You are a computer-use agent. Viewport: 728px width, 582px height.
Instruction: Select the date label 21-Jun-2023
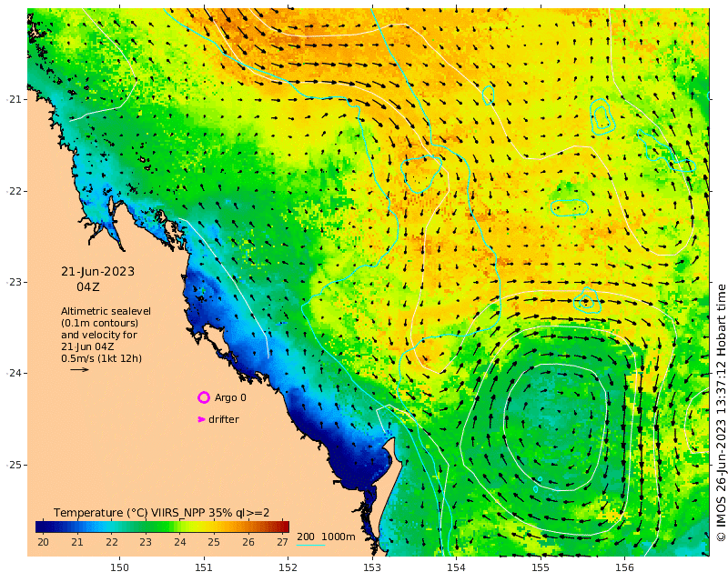pos(98,272)
